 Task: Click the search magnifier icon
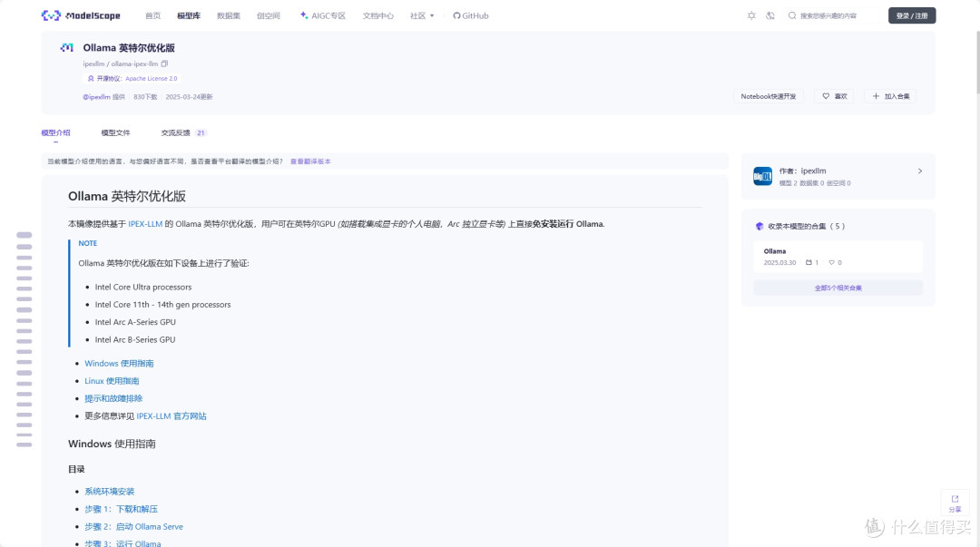pos(792,15)
